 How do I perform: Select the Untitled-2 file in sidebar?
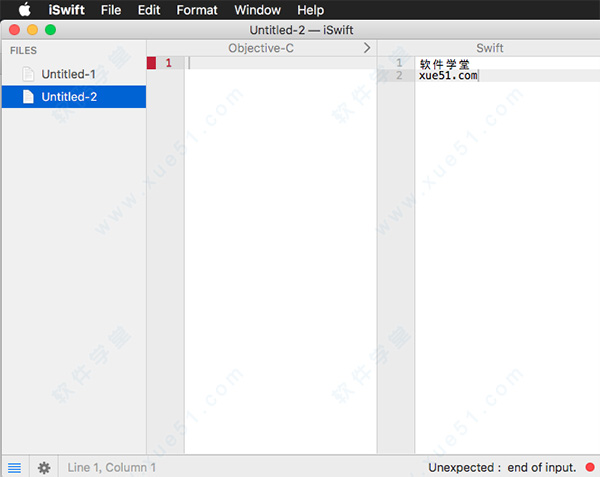point(69,97)
